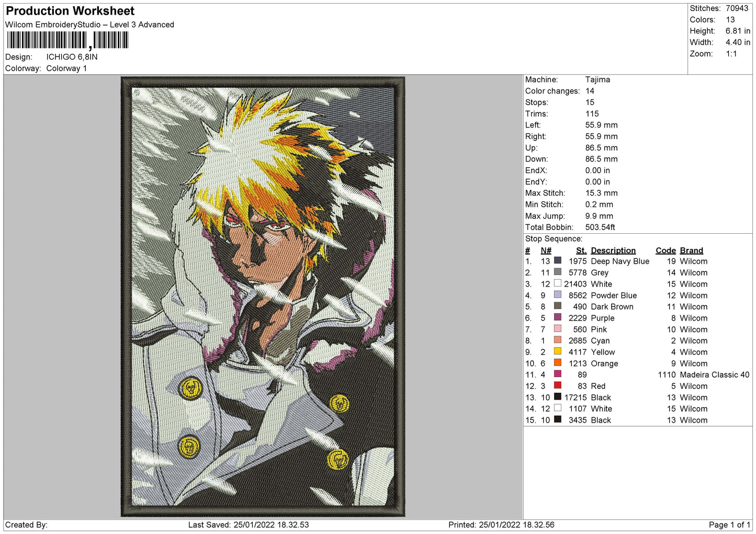Click the 'Printed: 25/01/2022 18.32.56' footer
756x534 pixels.
[501, 525]
